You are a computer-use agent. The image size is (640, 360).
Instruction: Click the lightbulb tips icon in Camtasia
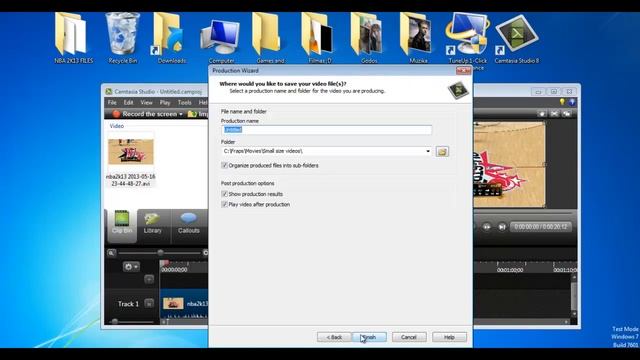[x=562, y=102]
